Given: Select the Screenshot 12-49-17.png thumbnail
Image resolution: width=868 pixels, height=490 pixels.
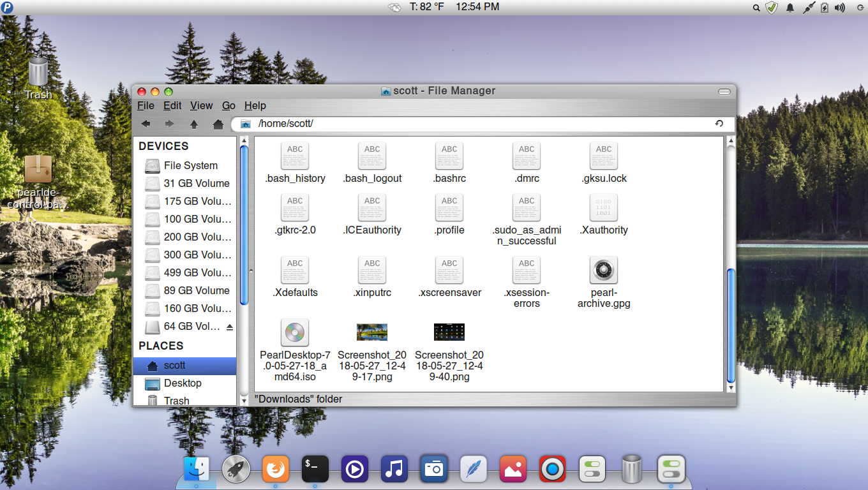Looking at the screenshot, I should click(x=372, y=332).
